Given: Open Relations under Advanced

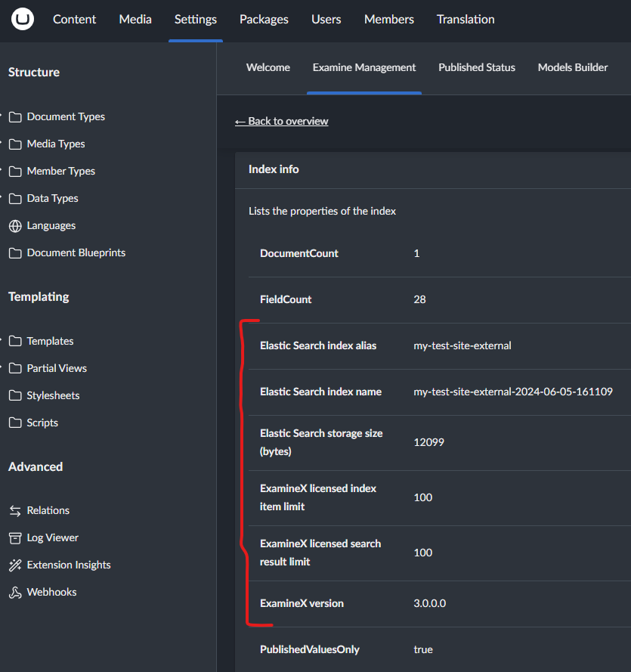Looking at the screenshot, I should tap(48, 510).
